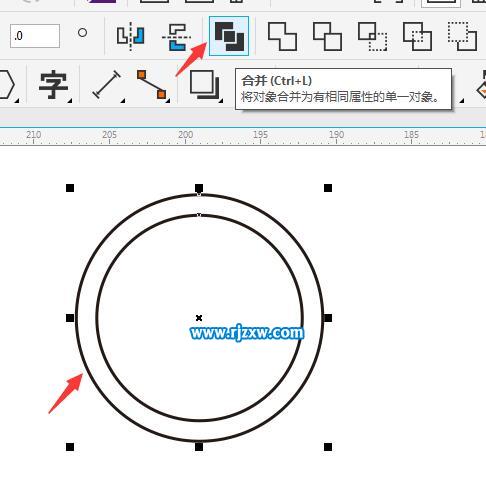Image resolution: width=486 pixels, height=504 pixels.
Task: Click the Front Minus Back icon
Action: coord(463,36)
